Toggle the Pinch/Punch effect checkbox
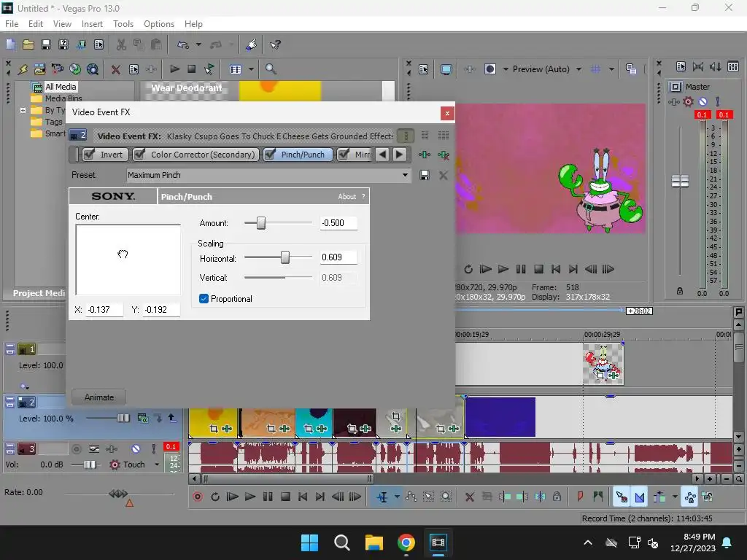This screenshot has width=747, height=560. [x=270, y=155]
